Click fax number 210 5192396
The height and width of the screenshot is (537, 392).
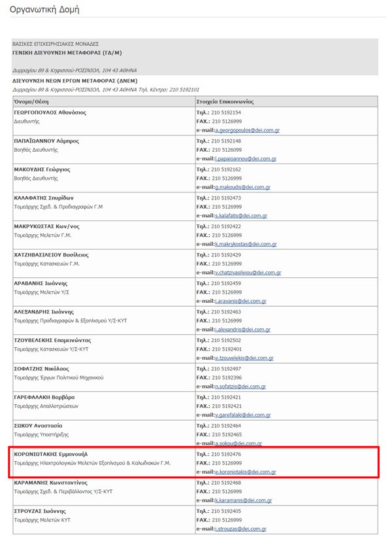(227, 377)
